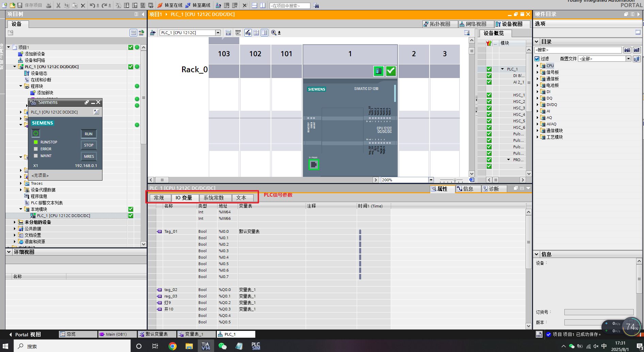The width and height of the screenshot is (644, 352).
Task: Expand the 信号板 catalog folder
Action: (537, 72)
